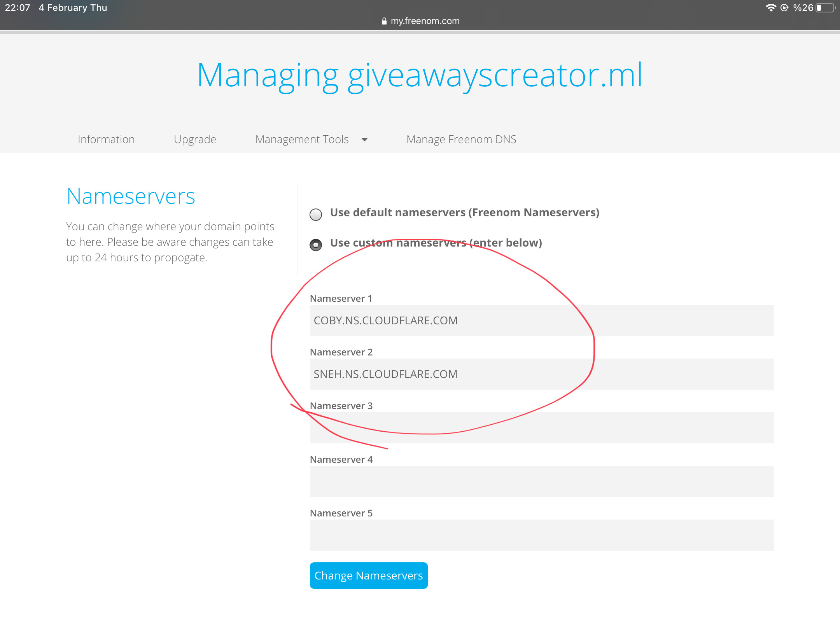Tap the Wi-Fi status icon

[770, 8]
